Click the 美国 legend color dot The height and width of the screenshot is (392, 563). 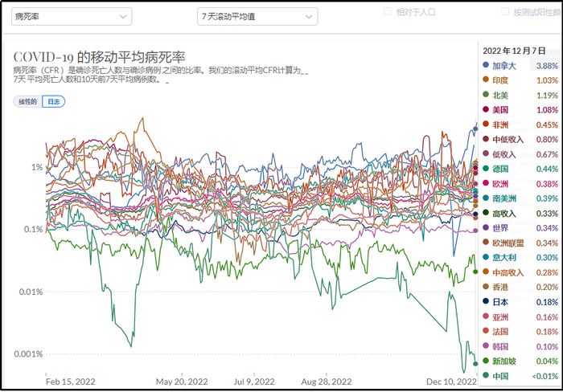tap(486, 109)
